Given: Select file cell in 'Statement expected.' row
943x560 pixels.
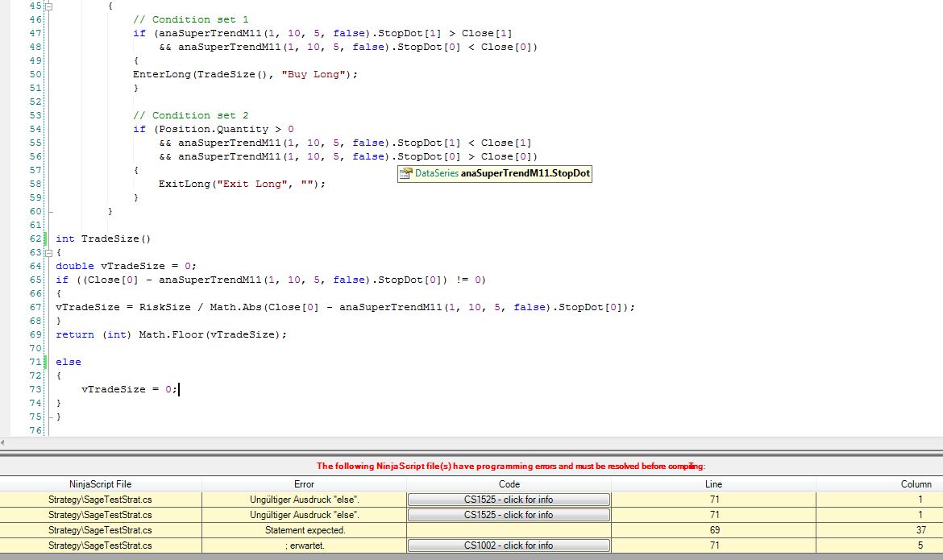Looking at the screenshot, I should (101, 530).
